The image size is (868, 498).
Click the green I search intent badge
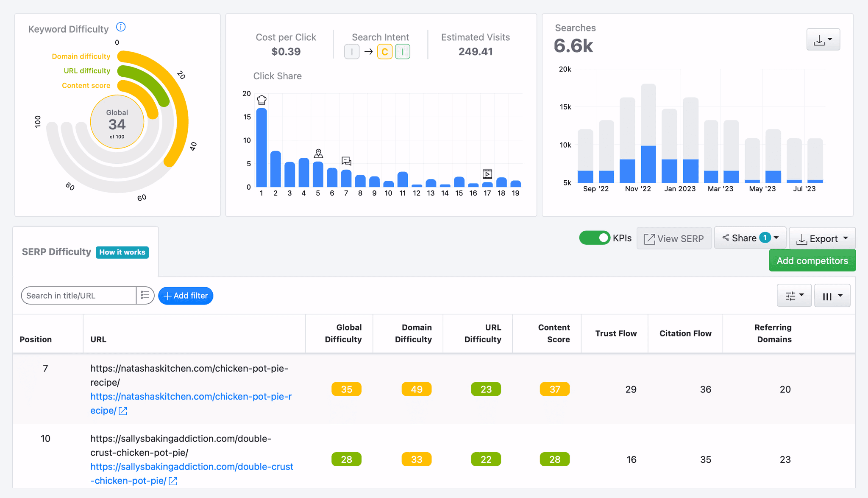coord(402,52)
